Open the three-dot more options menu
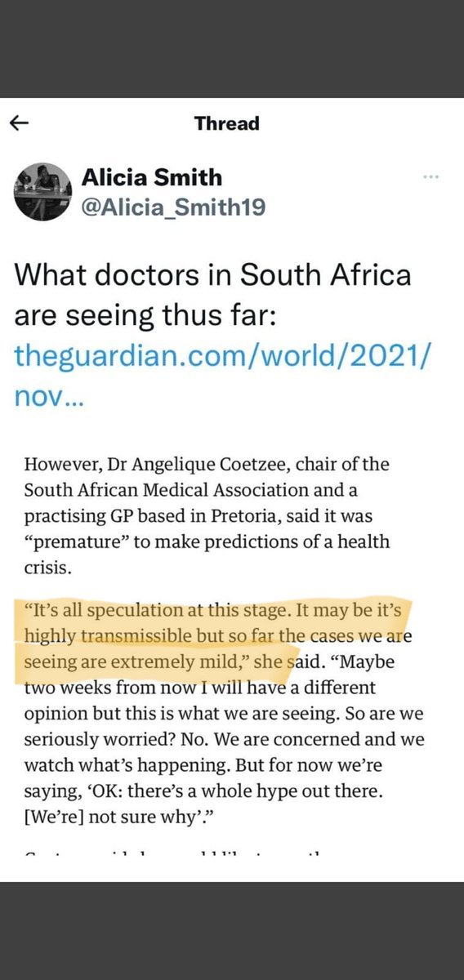Image resolution: width=464 pixels, height=980 pixels. tap(432, 178)
